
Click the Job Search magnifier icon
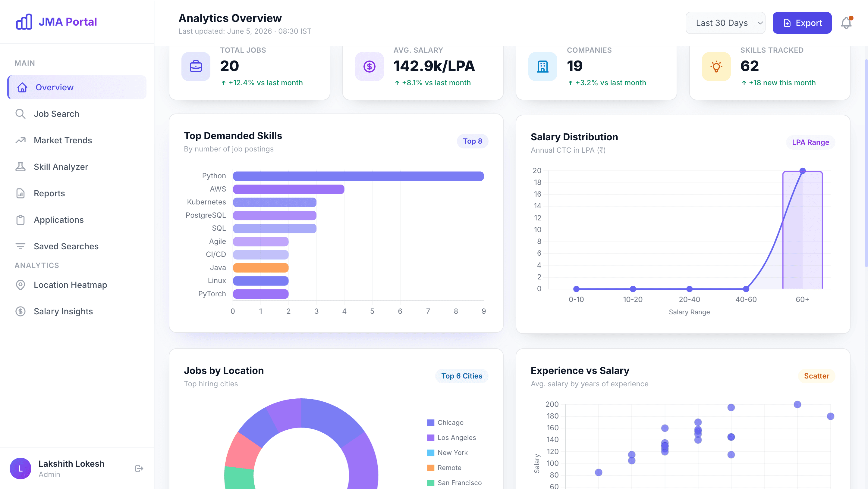(20, 114)
